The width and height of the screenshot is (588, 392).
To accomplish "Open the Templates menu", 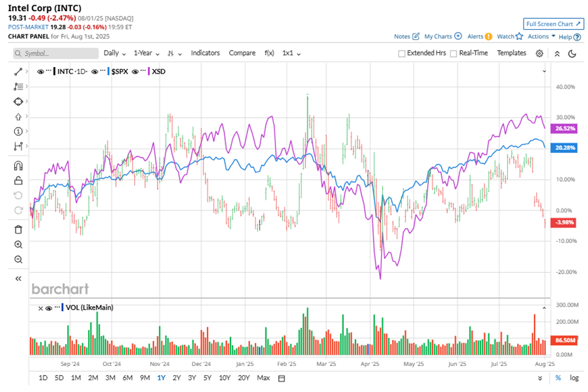I will (x=512, y=53).
